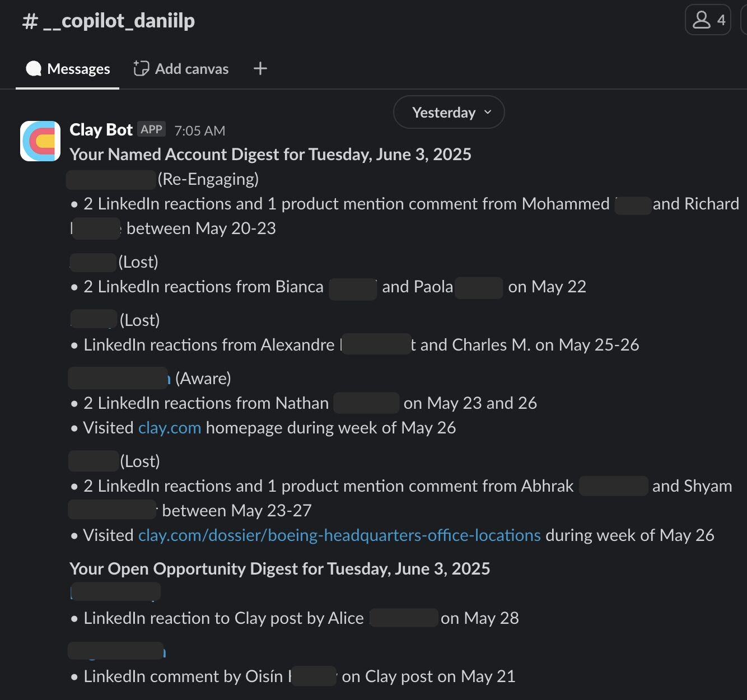Image resolution: width=747 pixels, height=700 pixels.
Task: Click the line mentioning Abhrak and Shyam
Action: 401,498
